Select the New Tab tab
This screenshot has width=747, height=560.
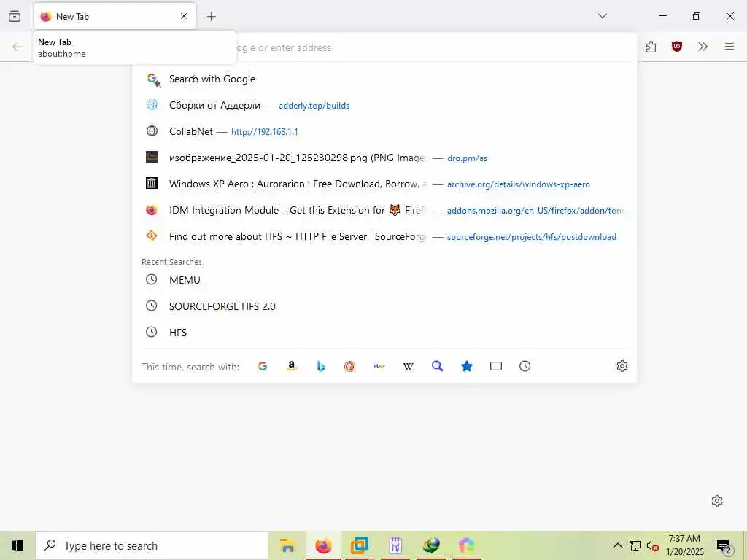[115, 16]
